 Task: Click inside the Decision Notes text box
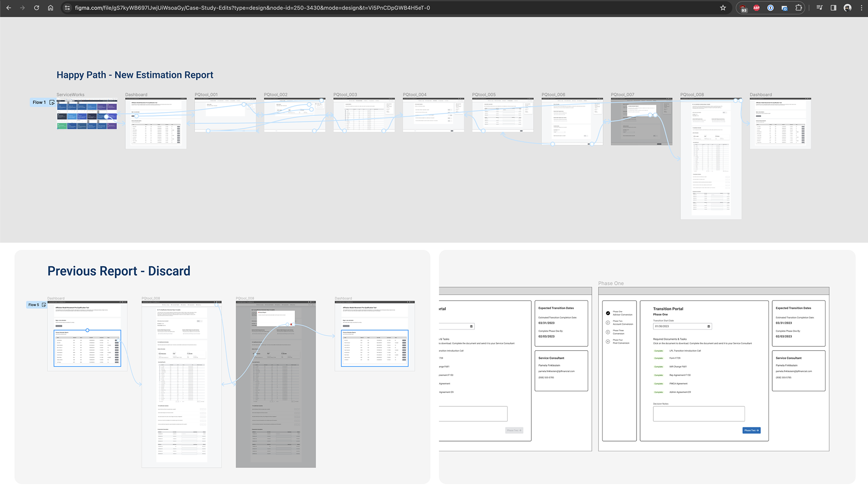698,414
